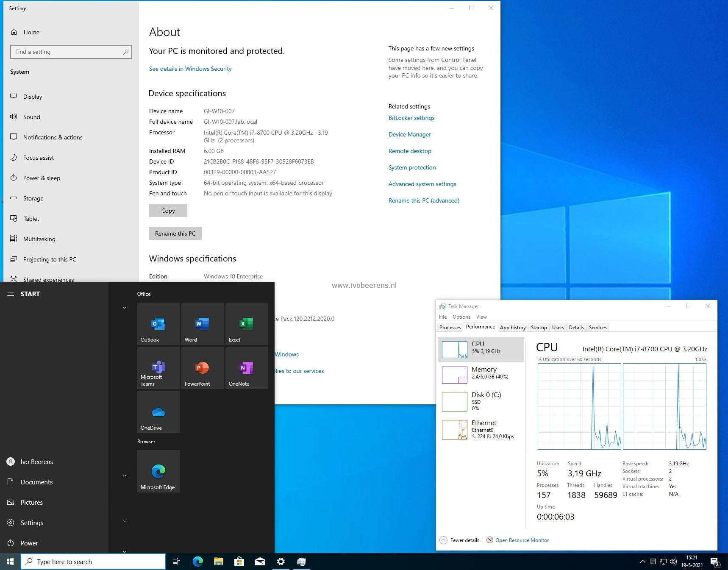Click Rename this PC (advanced) link
The width and height of the screenshot is (728, 570).
pos(424,200)
